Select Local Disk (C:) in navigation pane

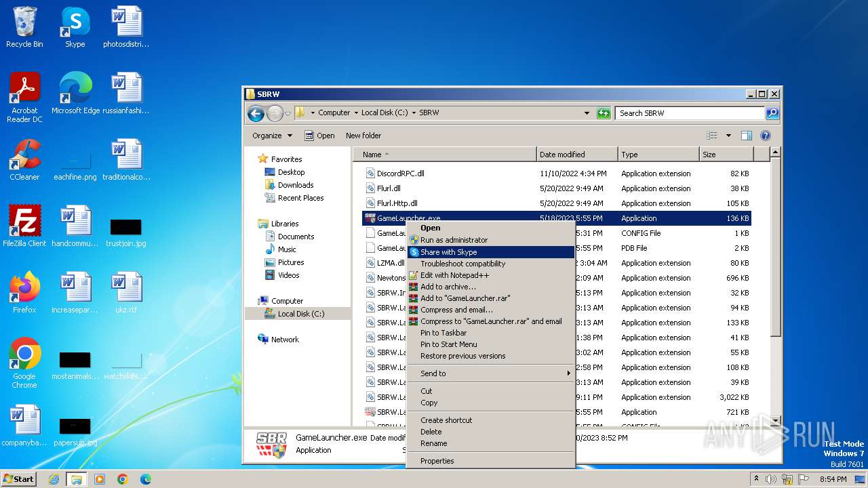(x=301, y=314)
